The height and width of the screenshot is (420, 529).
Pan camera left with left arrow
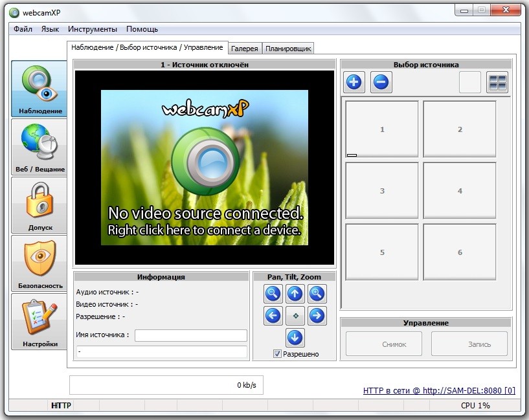point(273,316)
